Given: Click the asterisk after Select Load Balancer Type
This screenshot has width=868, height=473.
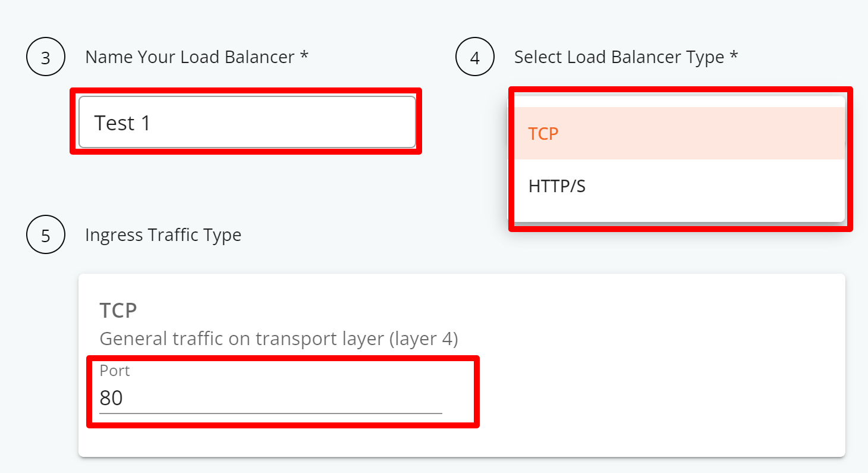Looking at the screenshot, I should [x=734, y=55].
